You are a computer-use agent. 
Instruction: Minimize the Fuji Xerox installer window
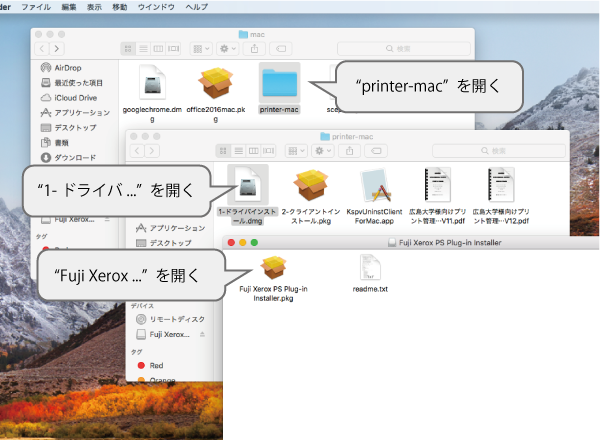[x=243, y=243]
